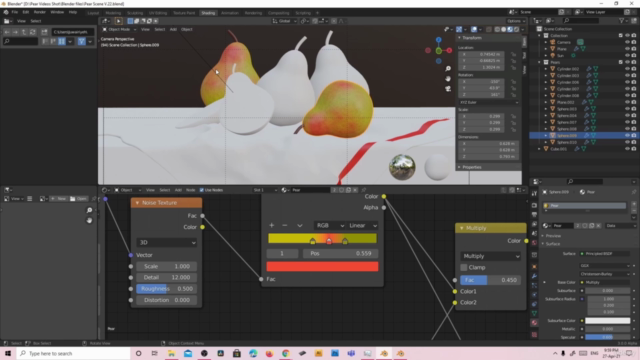The width and height of the screenshot is (640, 360).
Task: Open the Global transform orientation dropdown
Action: 284,21
